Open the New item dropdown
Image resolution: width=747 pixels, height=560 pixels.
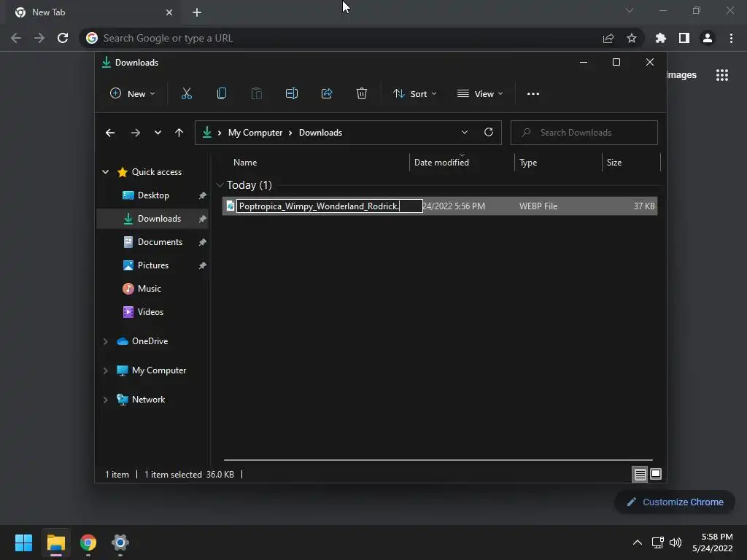[133, 94]
